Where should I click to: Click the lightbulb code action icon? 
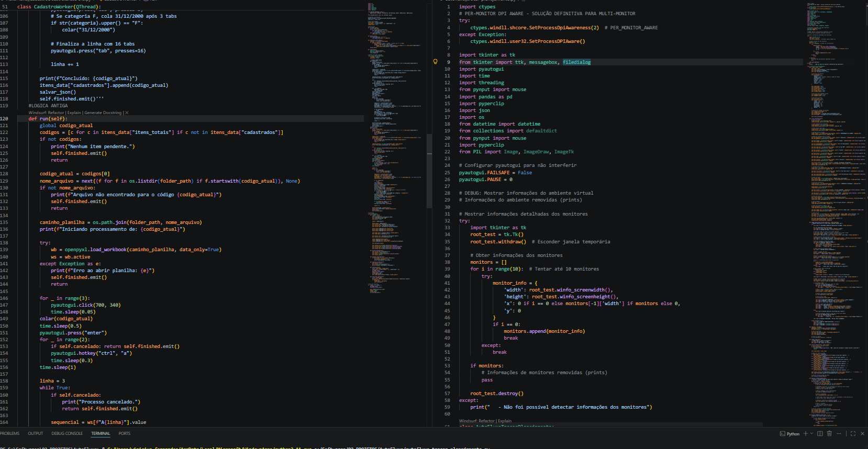pos(435,62)
